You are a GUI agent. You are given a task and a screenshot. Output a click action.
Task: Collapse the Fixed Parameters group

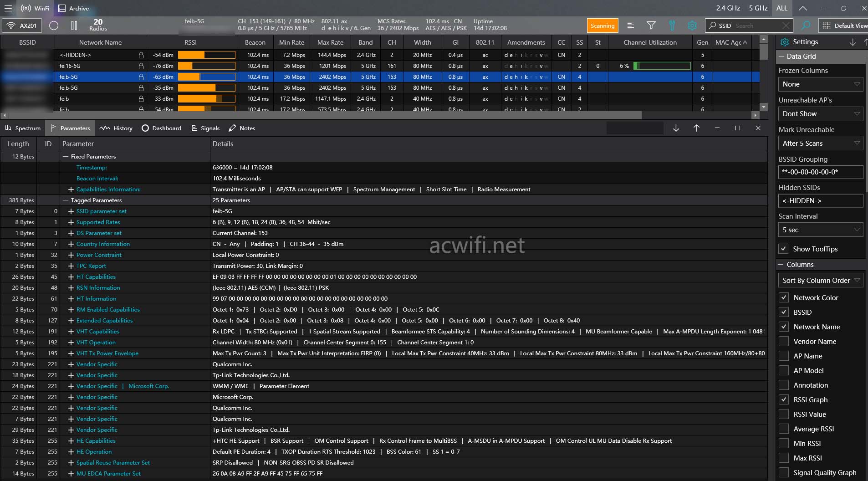coord(66,156)
